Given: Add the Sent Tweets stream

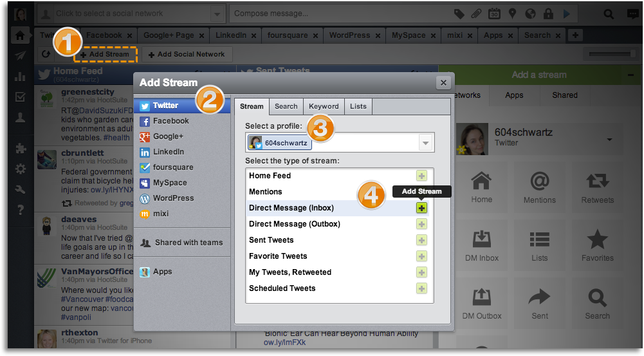Looking at the screenshot, I should (421, 240).
